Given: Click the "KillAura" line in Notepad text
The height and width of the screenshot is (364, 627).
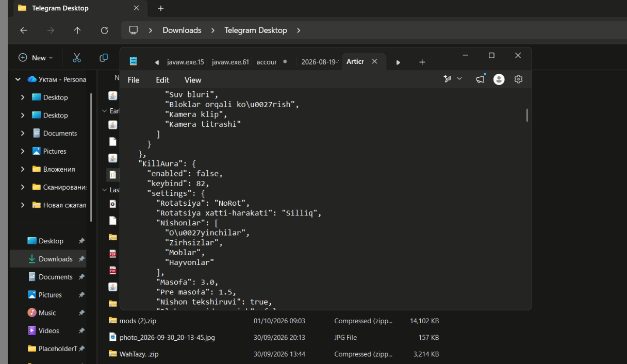Looking at the screenshot, I should 167,164.
